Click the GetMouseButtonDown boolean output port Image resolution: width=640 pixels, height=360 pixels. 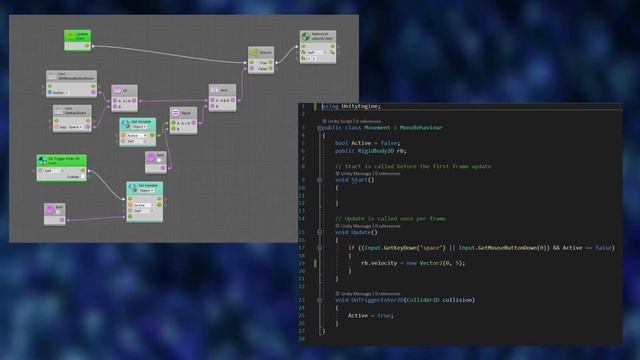[x=93, y=92]
